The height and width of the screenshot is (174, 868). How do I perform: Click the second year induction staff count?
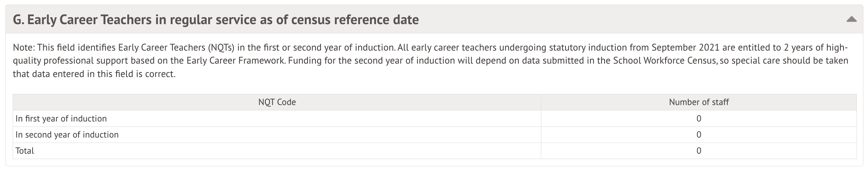699,135
